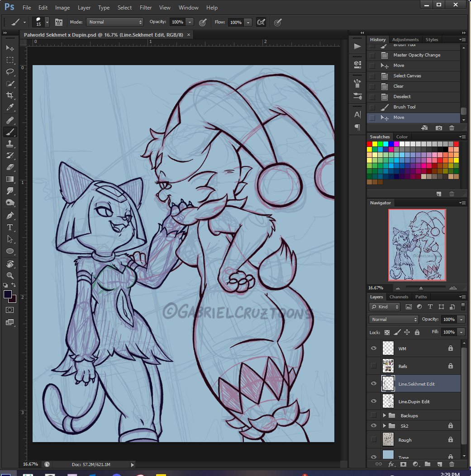
Task: Switch to the Color tab
Action: coord(402,137)
